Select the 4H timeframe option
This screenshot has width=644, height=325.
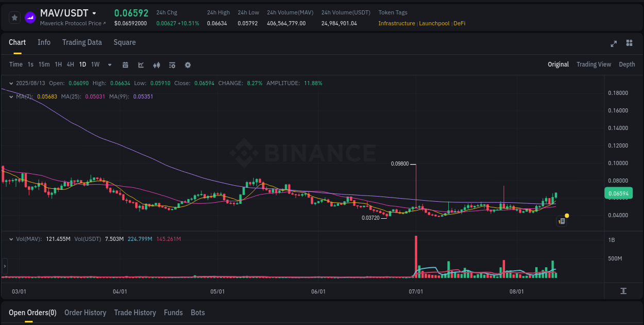pos(70,64)
